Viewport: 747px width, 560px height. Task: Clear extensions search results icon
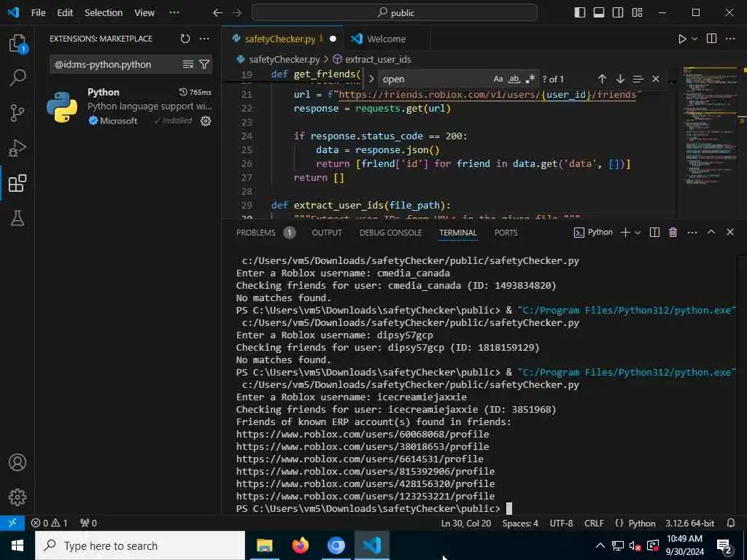click(x=188, y=64)
